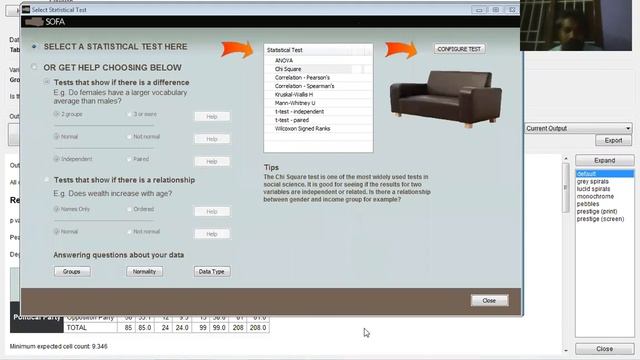640x360 pixels.
Task: Select 'Normal' option under relationship tests
Action: 57,231
